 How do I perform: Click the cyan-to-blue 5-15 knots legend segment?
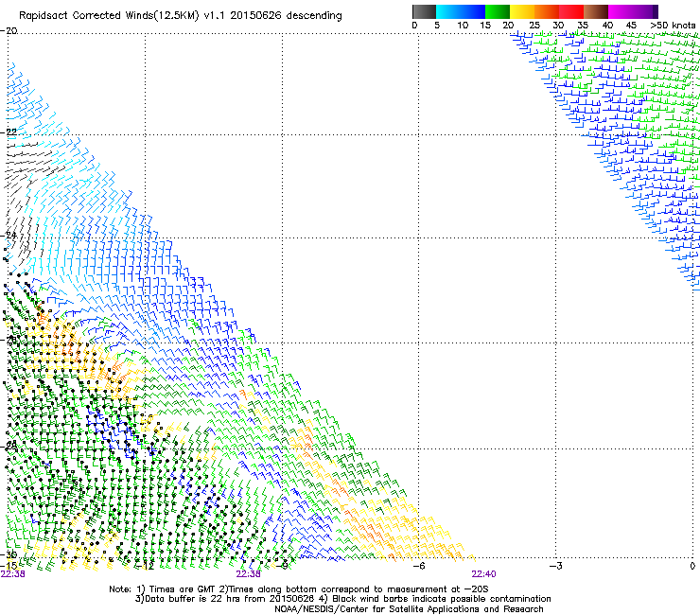(461, 11)
